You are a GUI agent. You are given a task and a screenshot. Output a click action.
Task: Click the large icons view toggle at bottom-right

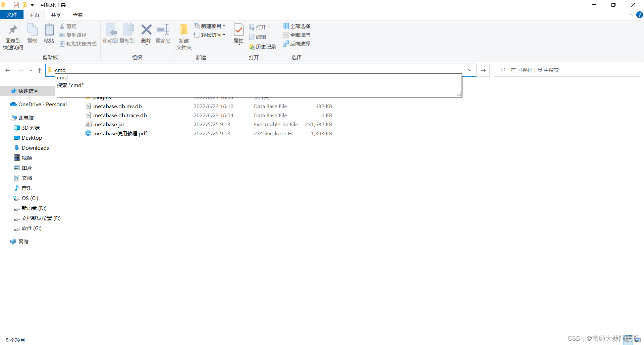tap(637, 340)
